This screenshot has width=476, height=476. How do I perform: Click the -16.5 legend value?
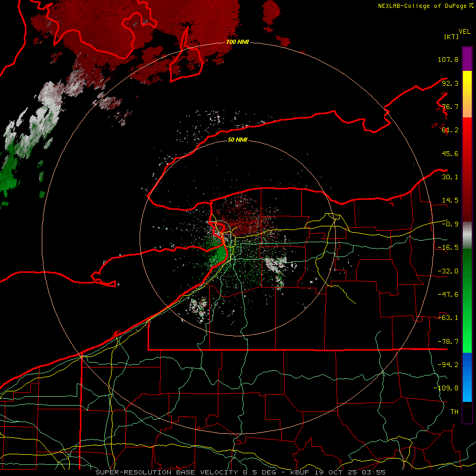click(x=448, y=248)
